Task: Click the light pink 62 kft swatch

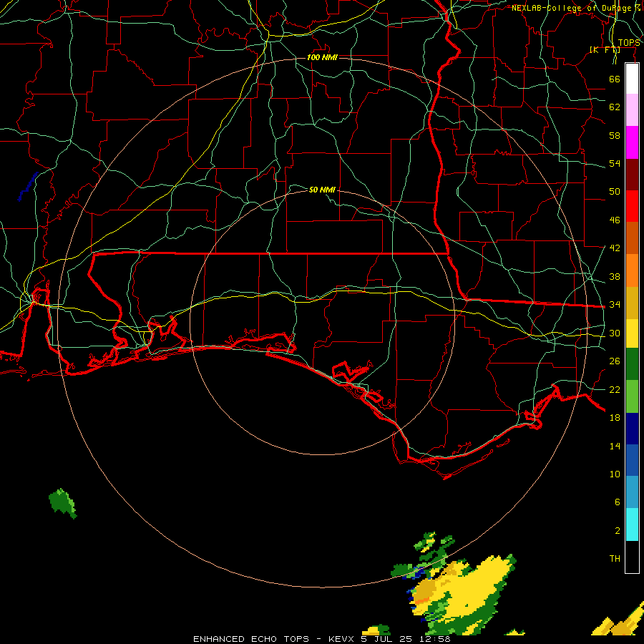Action: [632, 110]
